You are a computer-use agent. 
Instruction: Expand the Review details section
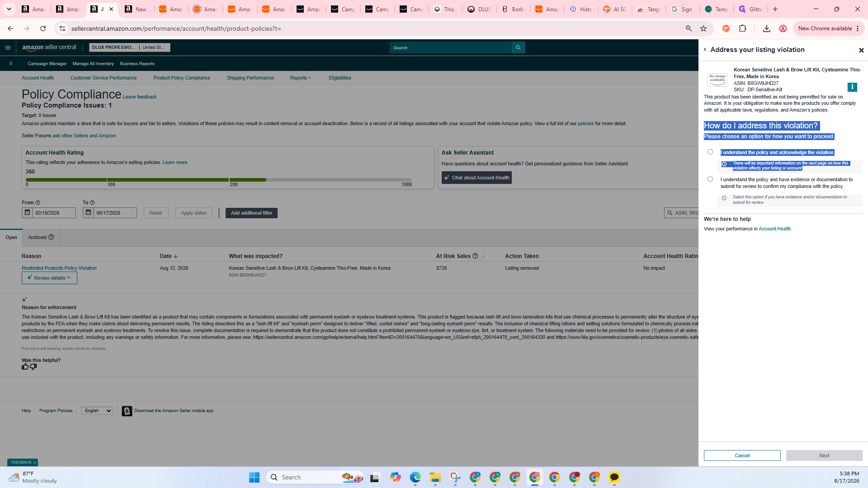click(x=49, y=278)
